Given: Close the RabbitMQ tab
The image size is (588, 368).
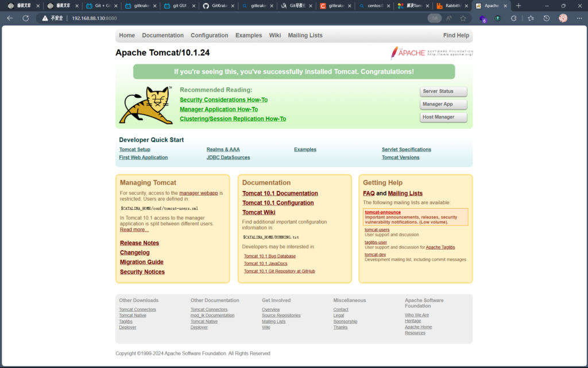Looking at the screenshot, I should [x=466, y=6].
